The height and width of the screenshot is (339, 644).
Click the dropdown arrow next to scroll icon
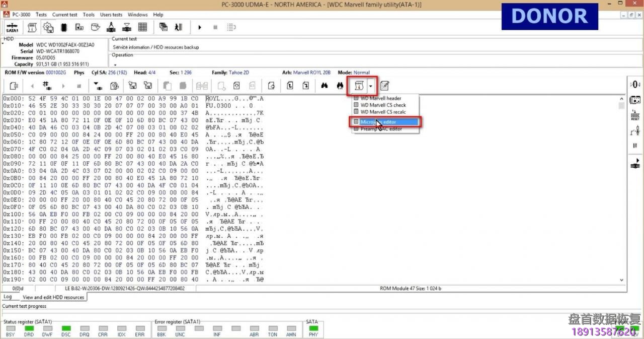(370, 86)
